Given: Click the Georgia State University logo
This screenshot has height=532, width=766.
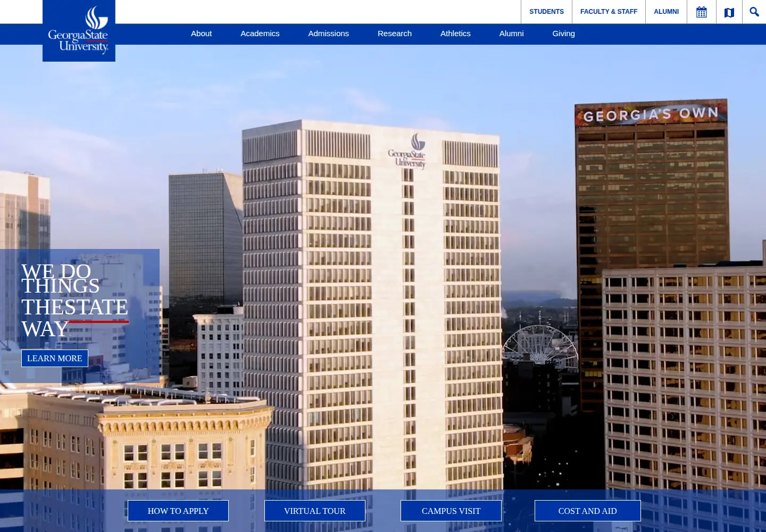Looking at the screenshot, I should 79,31.
